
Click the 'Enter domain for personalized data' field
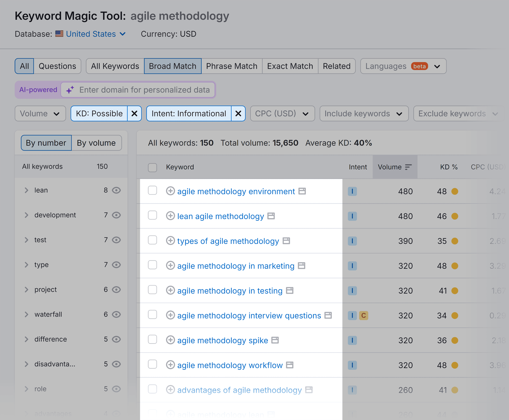pyautogui.click(x=138, y=90)
